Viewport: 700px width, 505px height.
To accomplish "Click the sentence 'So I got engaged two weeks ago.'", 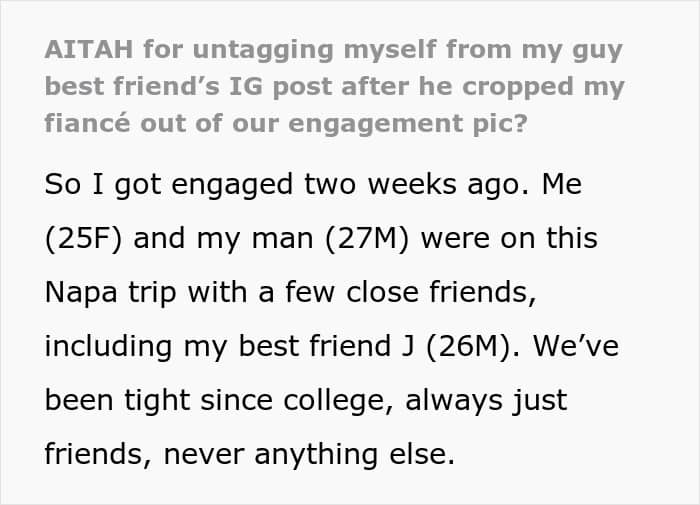I will point(287,184).
